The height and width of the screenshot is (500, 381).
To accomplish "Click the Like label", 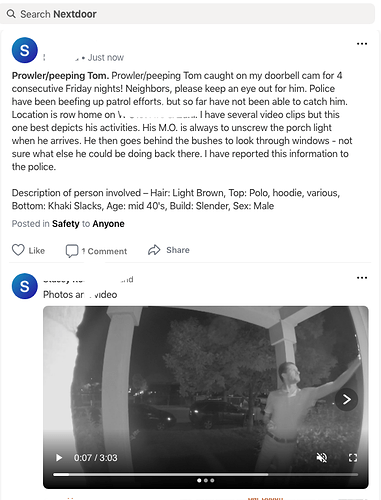I will coord(37,251).
